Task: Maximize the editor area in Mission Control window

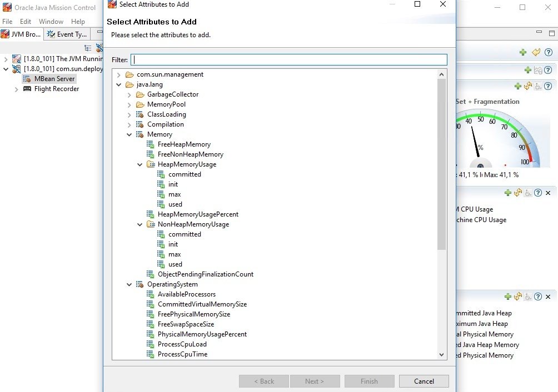Action: pos(552,33)
